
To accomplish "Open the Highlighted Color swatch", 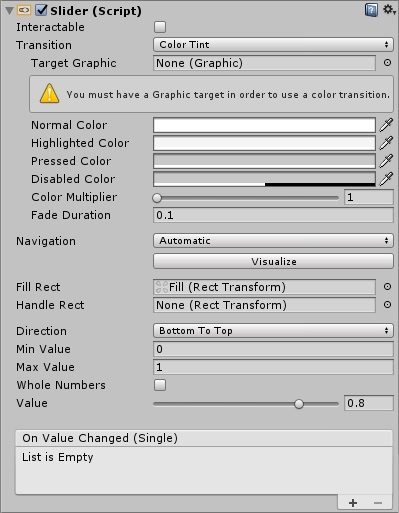I will (264, 143).
